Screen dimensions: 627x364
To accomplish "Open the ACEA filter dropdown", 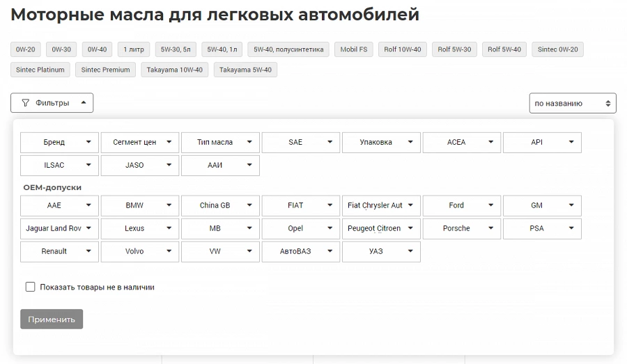I will point(462,142).
